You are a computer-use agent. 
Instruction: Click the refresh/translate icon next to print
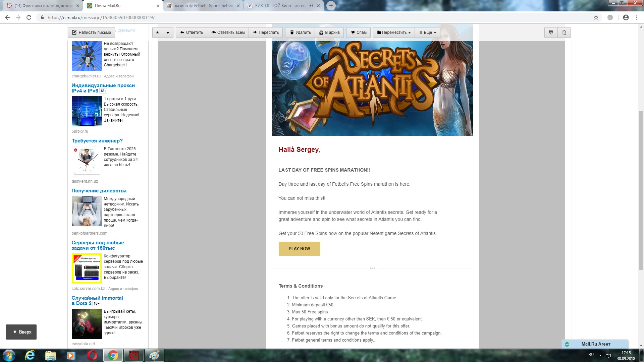(x=564, y=33)
